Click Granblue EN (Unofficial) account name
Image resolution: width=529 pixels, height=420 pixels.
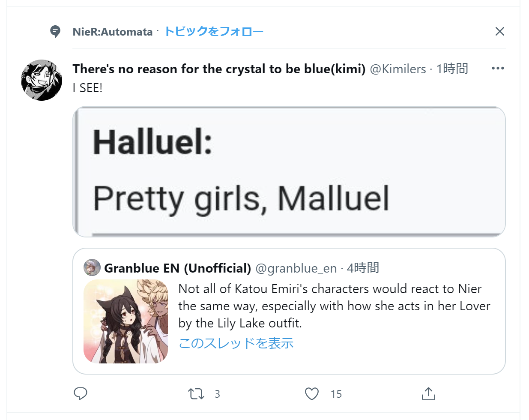(x=177, y=268)
